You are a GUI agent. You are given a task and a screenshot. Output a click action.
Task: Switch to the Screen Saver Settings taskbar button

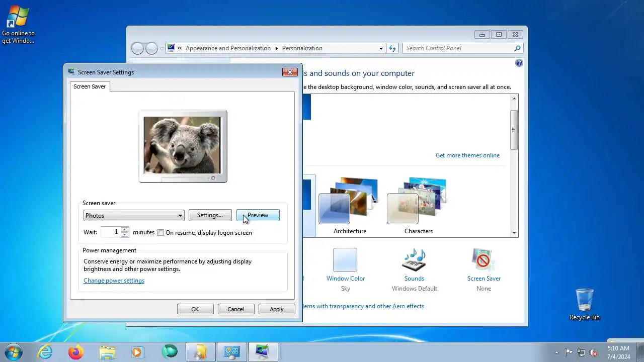[263, 352]
